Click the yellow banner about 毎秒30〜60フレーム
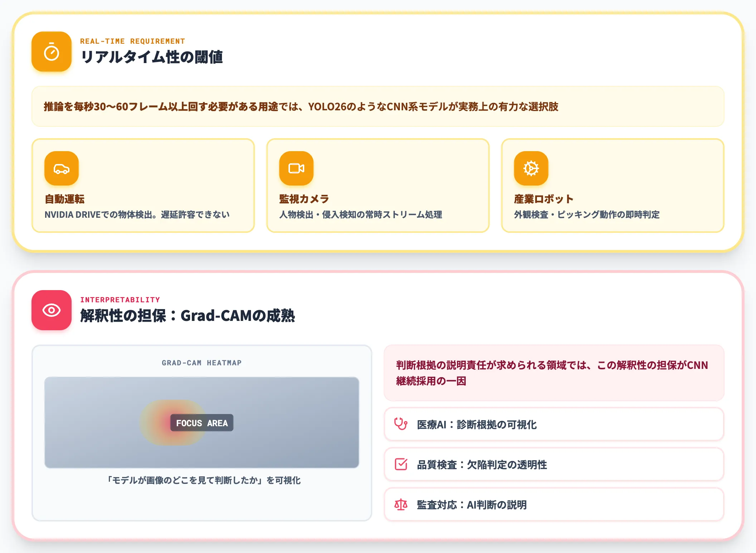756x553 pixels. click(x=378, y=106)
